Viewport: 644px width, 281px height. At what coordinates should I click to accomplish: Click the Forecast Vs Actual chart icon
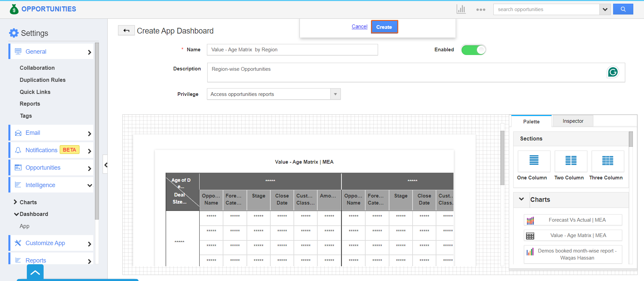coord(530,220)
